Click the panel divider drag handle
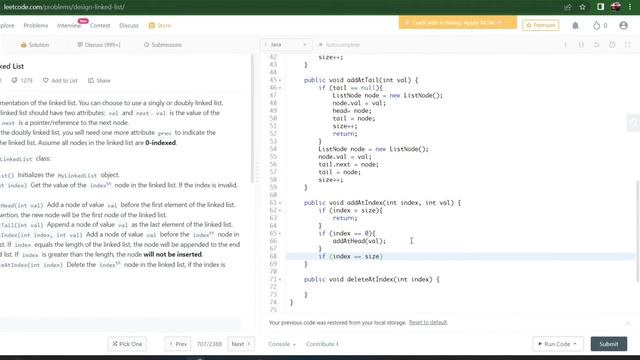Image resolution: width=640 pixels, height=360 pixels. tap(257, 171)
